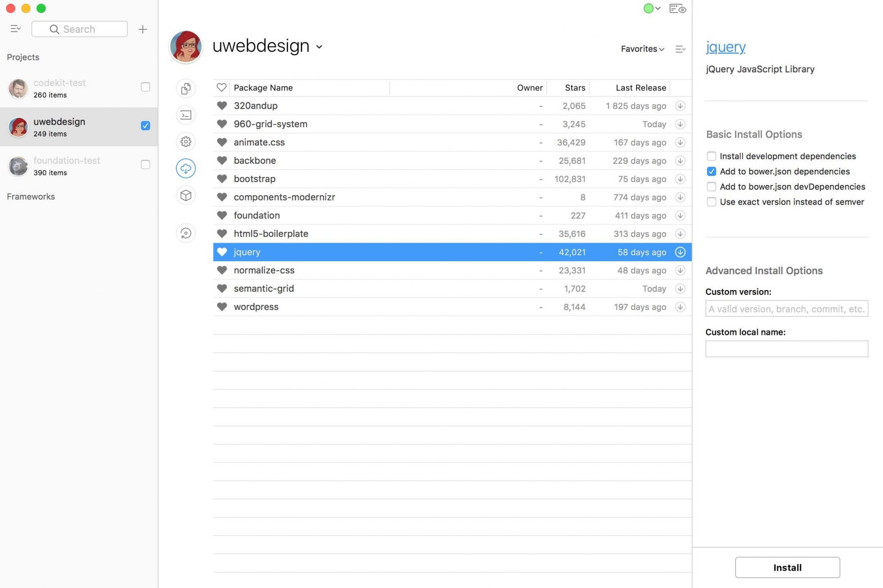Click the search magnifier in the sidebar
Screen dimensions: 883x588
pos(55,28)
